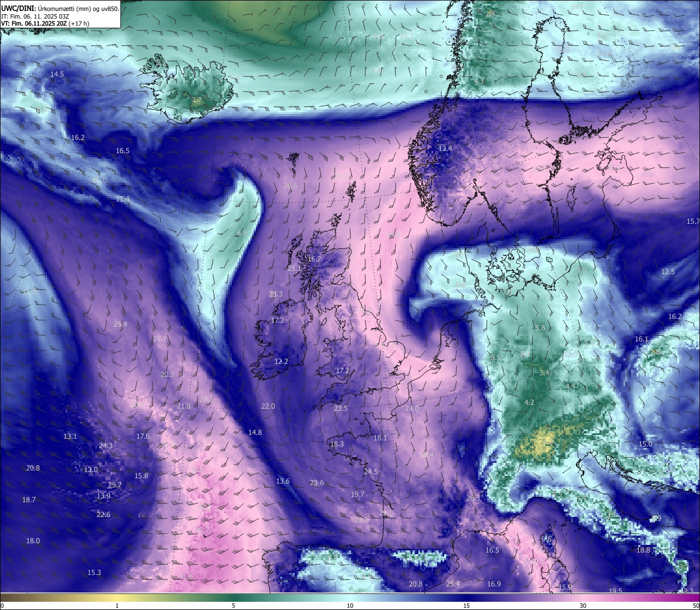This screenshot has height=610, width=700.
Task: Click the 13.6 map value
Action: 283,481
